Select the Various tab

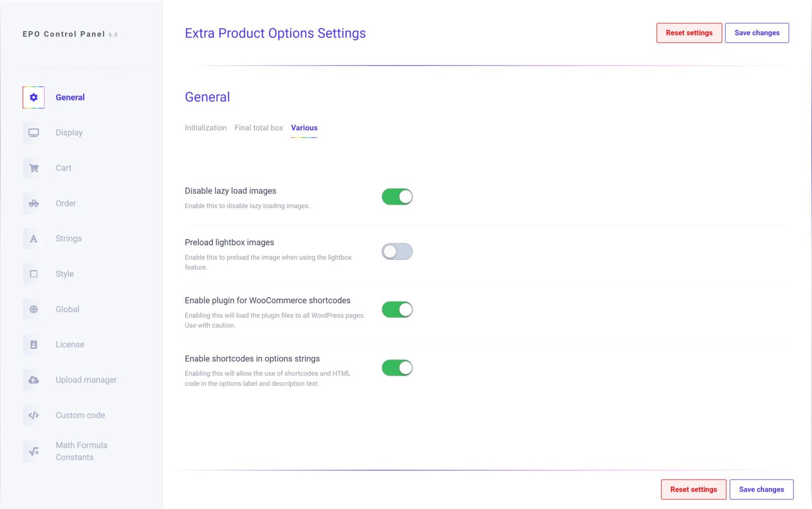(x=304, y=128)
